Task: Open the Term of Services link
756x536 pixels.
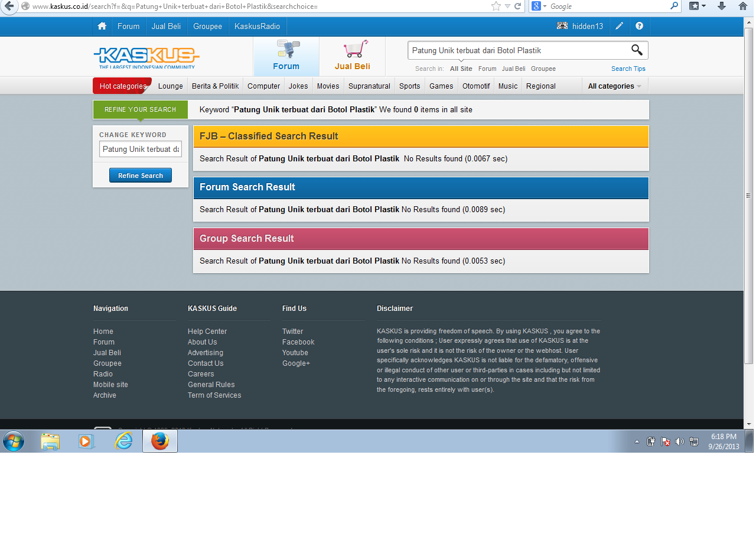Action: point(214,395)
